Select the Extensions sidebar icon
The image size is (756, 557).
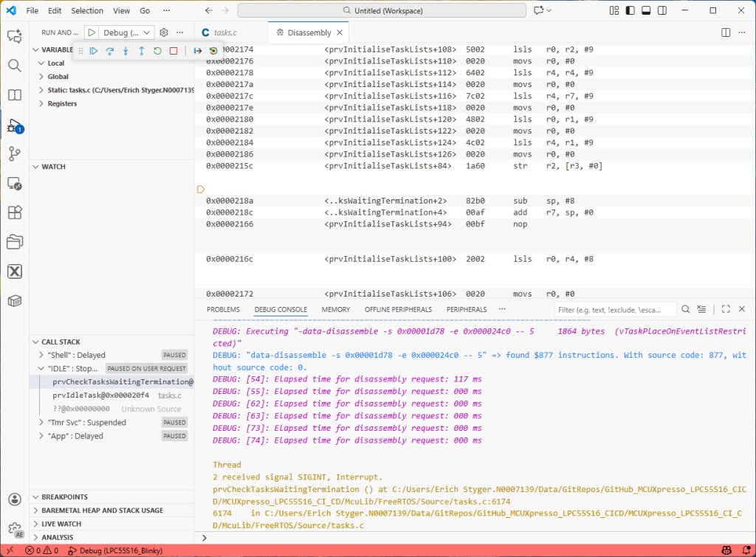(16, 210)
